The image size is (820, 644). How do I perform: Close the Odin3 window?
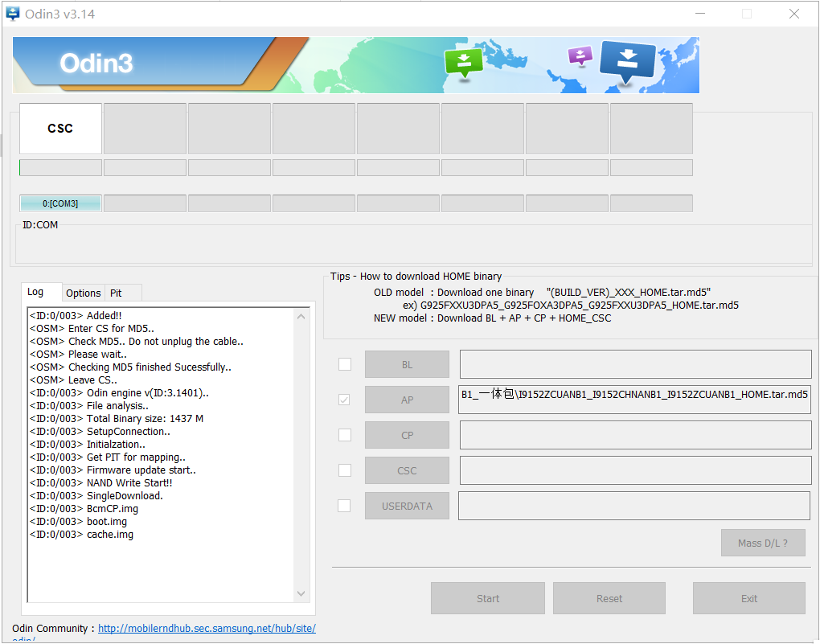[793, 14]
